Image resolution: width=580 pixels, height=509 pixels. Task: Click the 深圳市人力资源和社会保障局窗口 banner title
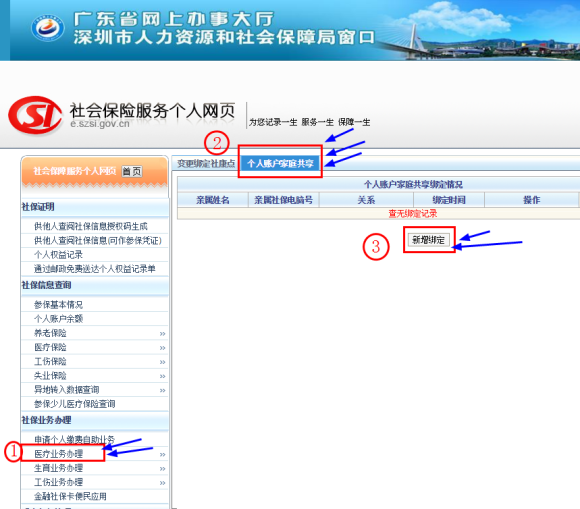coord(224,37)
